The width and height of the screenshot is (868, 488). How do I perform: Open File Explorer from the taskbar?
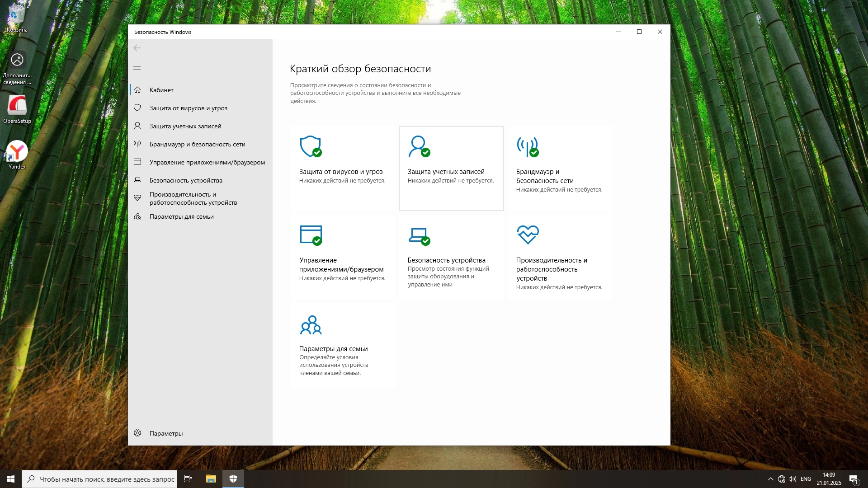pos(211,479)
